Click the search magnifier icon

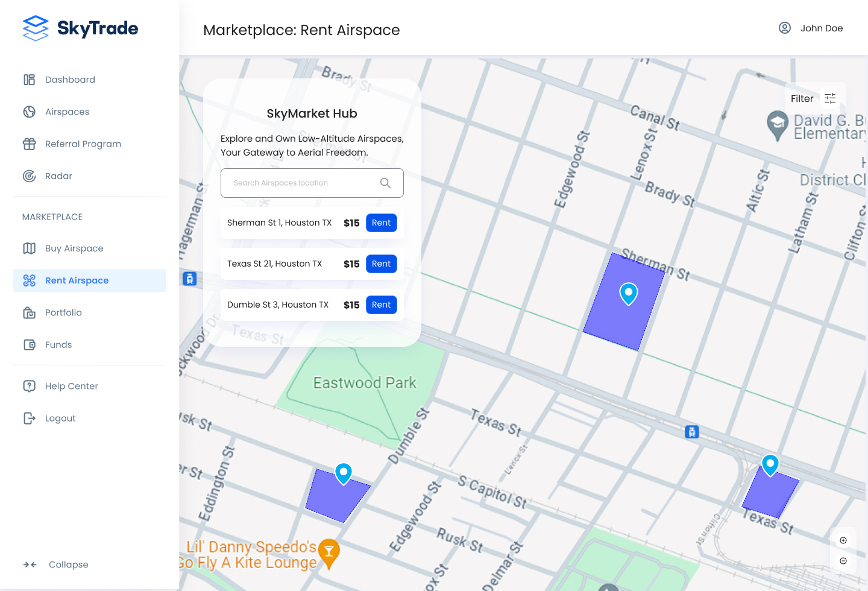click(x=385, y=183)
